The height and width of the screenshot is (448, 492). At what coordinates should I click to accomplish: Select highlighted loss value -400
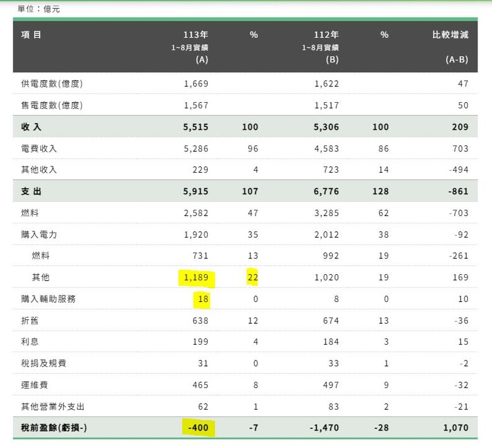coord(198,428)
